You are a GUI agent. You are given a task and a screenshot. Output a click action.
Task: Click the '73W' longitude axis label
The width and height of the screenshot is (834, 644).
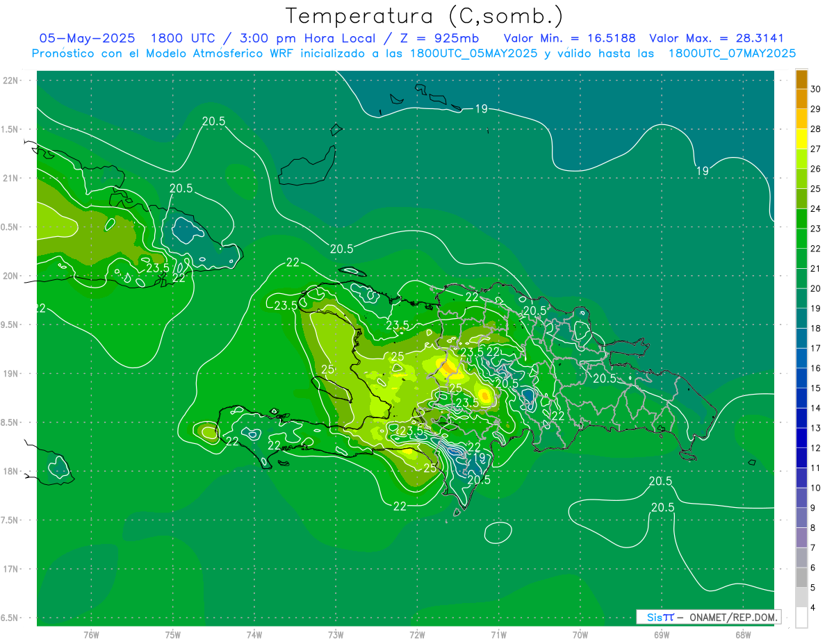(336, 634)
